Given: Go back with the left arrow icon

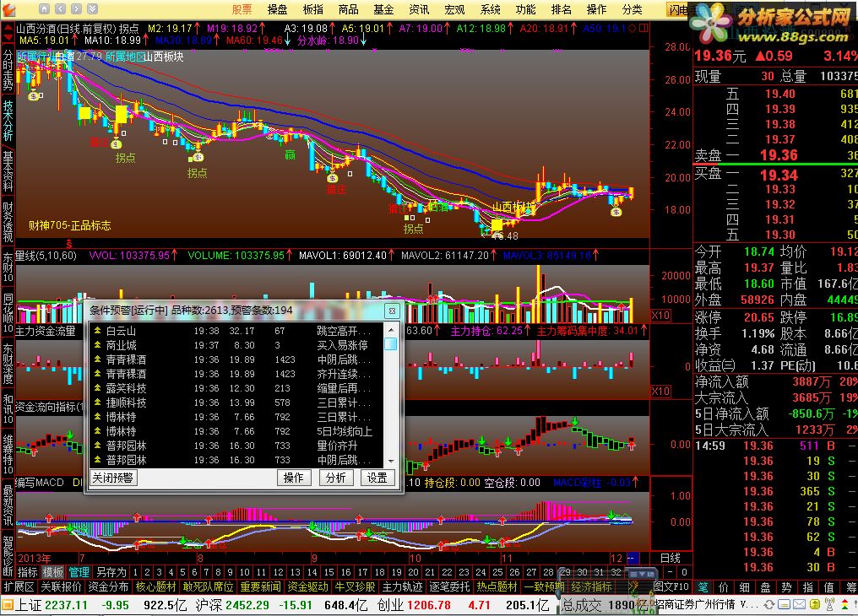Looking at the screenshot, I should point(60,8).
